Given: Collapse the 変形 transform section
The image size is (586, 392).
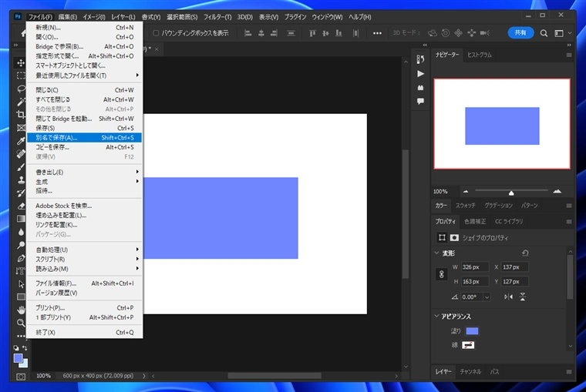Looking at the screenshot, I should [x=436, y=253].
